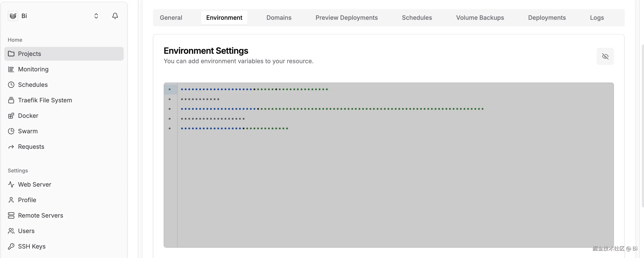Navigate to Users settings page

(26, 231)
